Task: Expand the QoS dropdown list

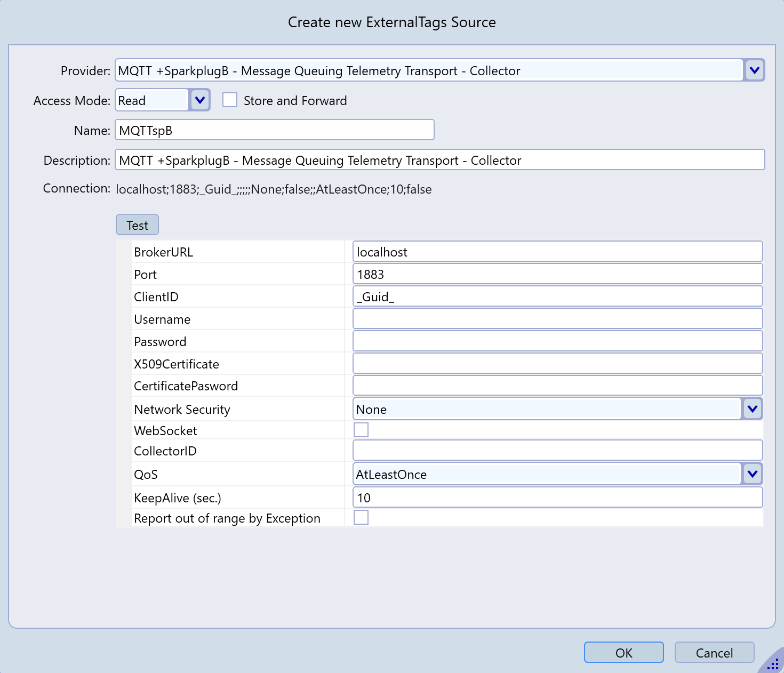Action: [x=752, y=474]
